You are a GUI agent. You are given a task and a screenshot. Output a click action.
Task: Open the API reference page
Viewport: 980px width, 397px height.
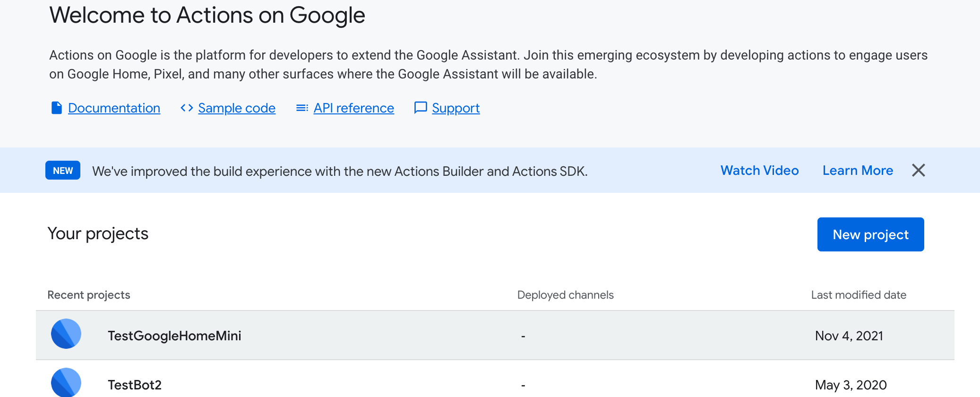point(353,108)
